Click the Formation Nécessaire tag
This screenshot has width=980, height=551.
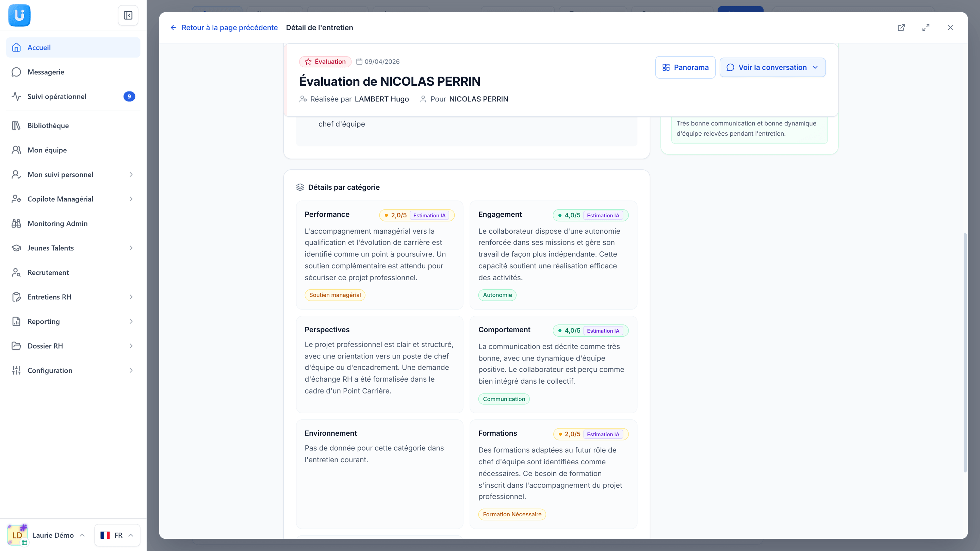point(512,515)
